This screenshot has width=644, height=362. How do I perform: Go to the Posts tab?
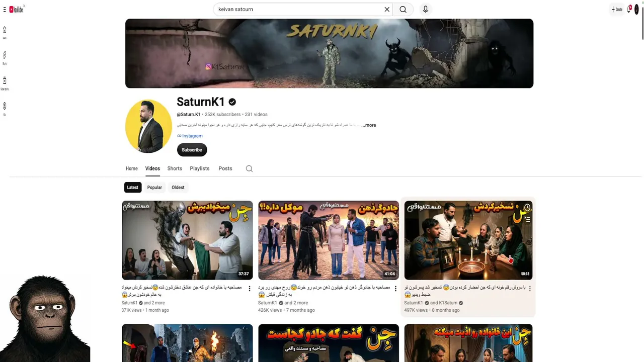225,168
